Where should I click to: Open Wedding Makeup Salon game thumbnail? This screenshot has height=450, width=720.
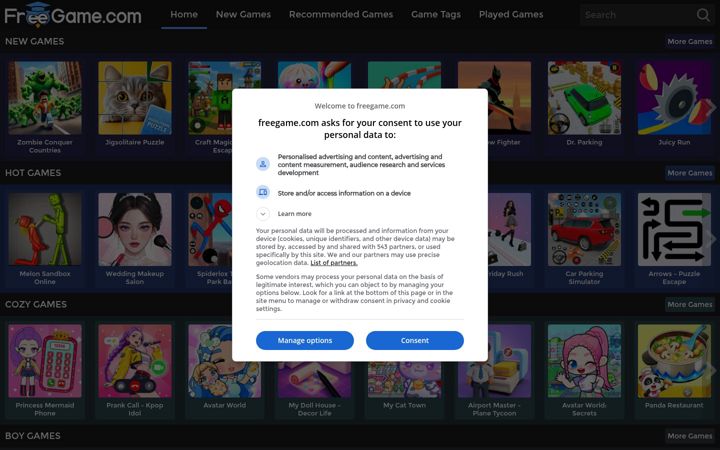pos(135,229)
